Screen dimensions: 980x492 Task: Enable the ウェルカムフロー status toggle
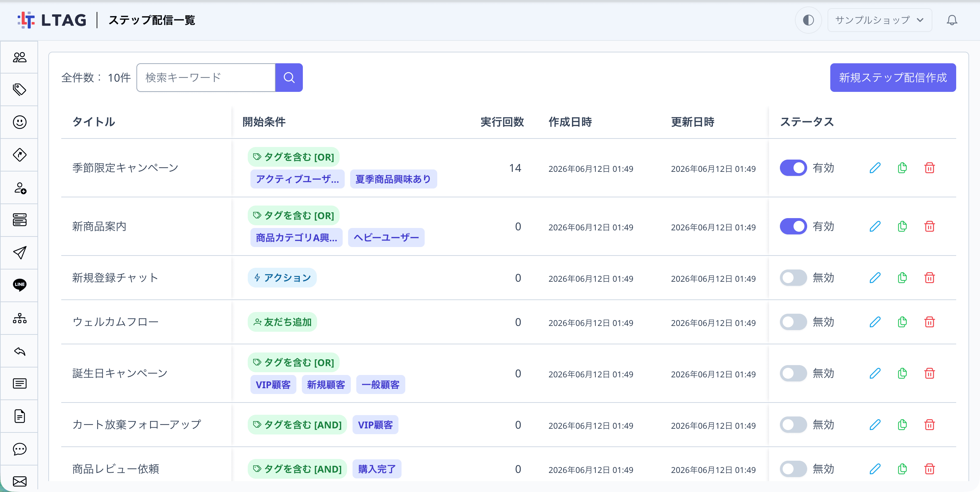pyautogui.click(x=793, y=322)
